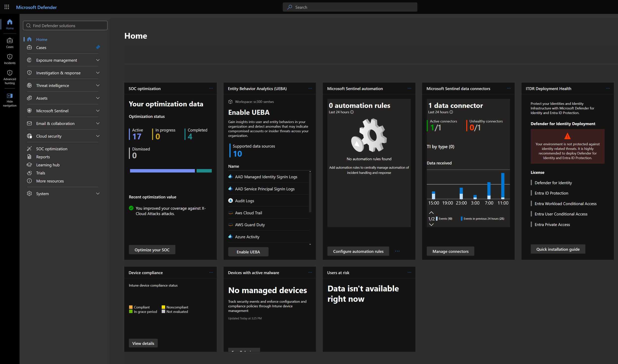The image size is (618, 364).
Task: Click the Find Defender solutions field
Action: click(x=65, y=25)
